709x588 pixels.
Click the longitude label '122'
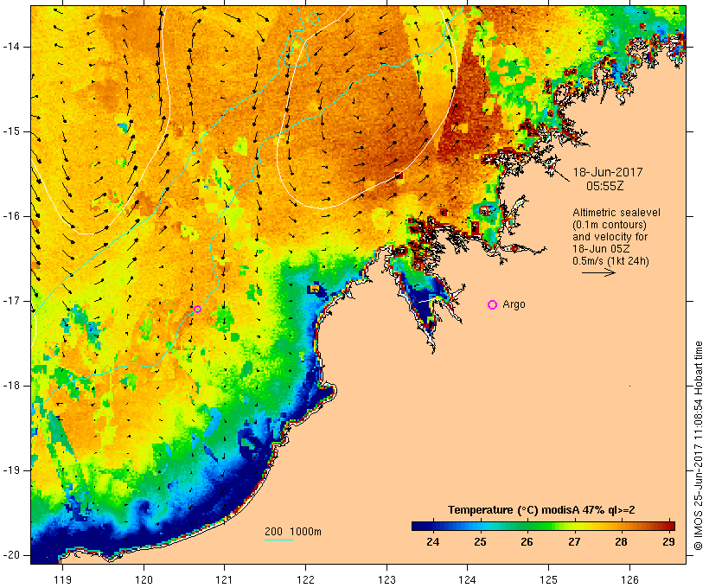306,579
